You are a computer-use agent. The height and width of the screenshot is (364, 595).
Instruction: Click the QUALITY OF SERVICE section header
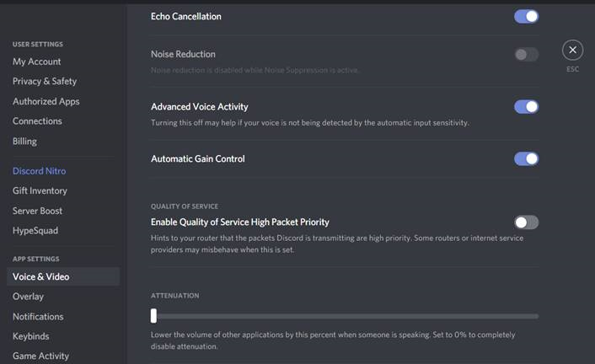pos(185,206)
